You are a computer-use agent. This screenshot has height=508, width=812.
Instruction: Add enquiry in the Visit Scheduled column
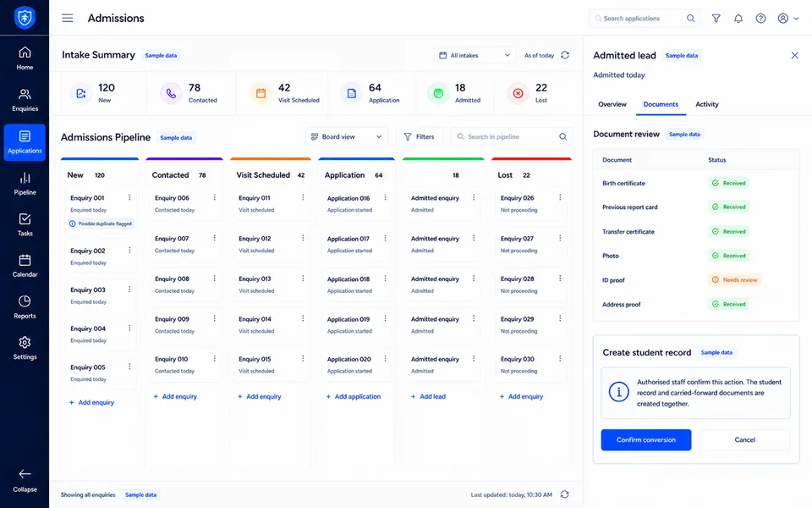[260, 396]
